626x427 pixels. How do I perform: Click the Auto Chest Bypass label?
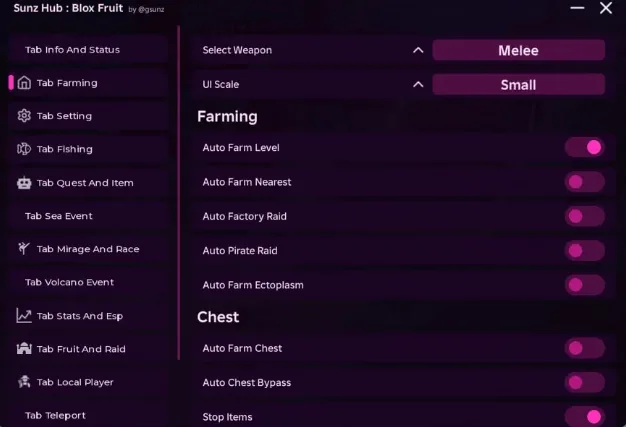[246, 382]
